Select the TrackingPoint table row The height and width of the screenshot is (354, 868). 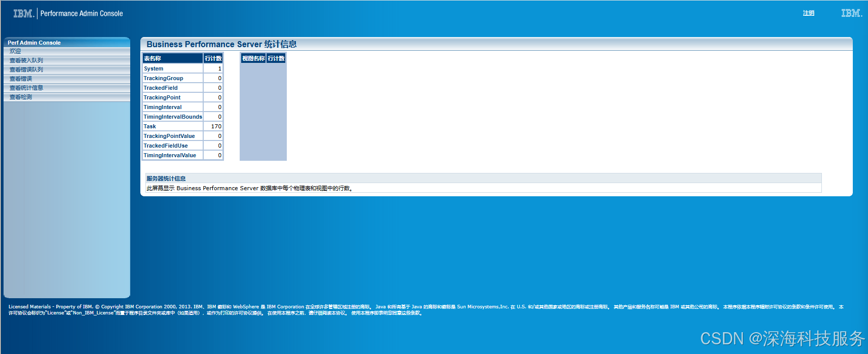(x=183, y=97)
